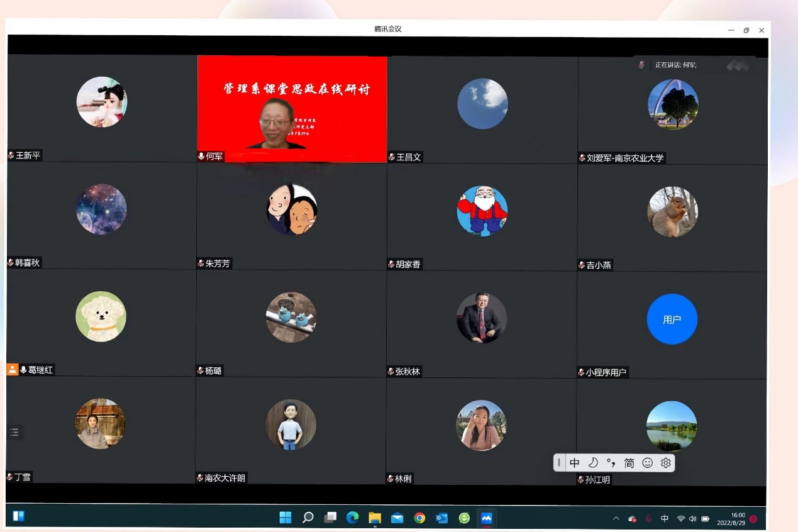Launch Google Chrome from the taskbar
The width and height of the screenshot is (798, 532).
(x=419, y=518)
